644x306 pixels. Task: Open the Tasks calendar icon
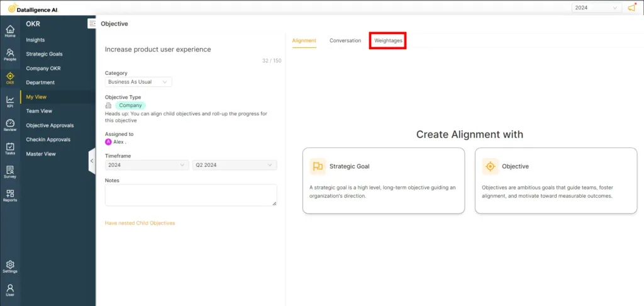point(10,149)
